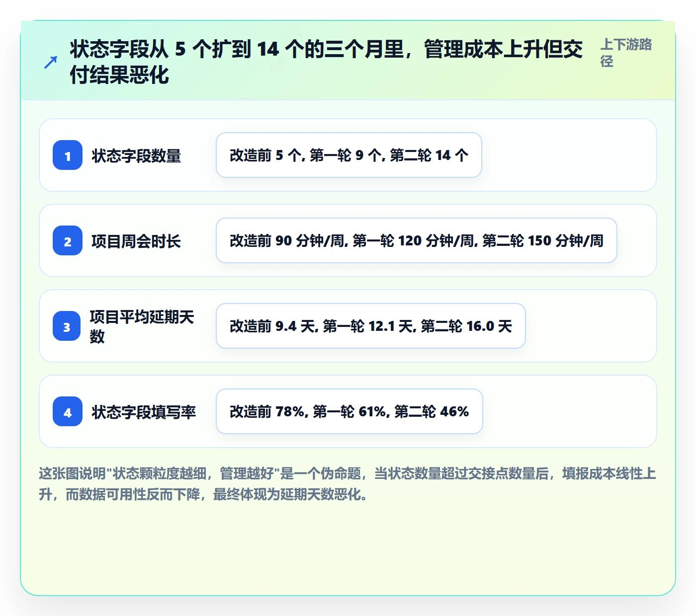696x616 pixels.
Task: Click the 状态字段填写率 row label
Action: (x=144, y=412)
